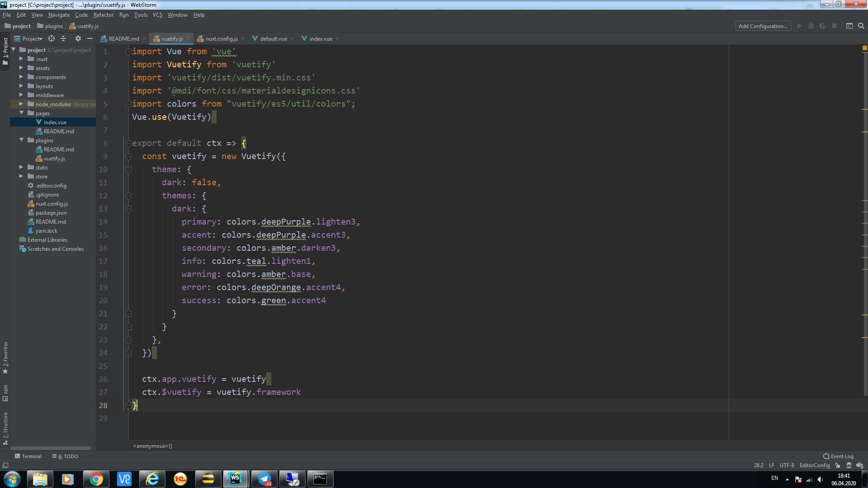Image resolution: width=868 pixels, height=488 pixels.
Task: Click 28:2 cursor position indicator
Action: click(x=759, y=465)
